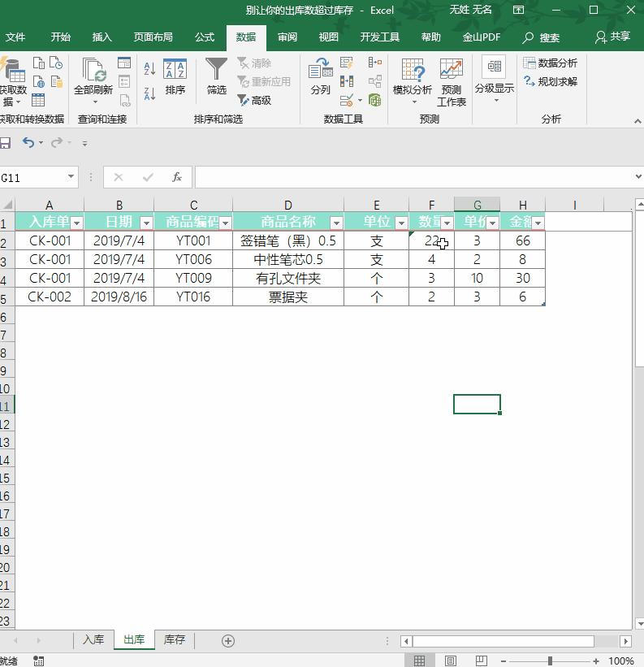Open the 入库单 column filter dropdown
Image resolution: width=644 pixels, height=667 pixels.
76,223
